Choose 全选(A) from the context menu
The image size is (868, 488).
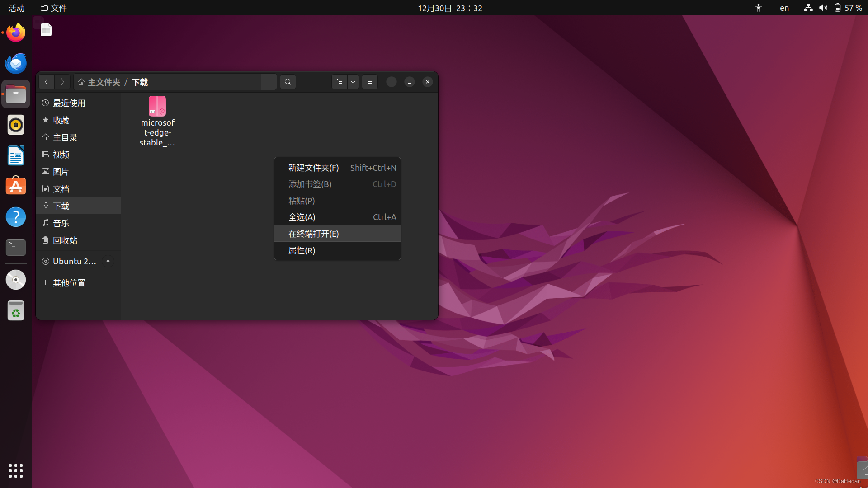[302, 217]
